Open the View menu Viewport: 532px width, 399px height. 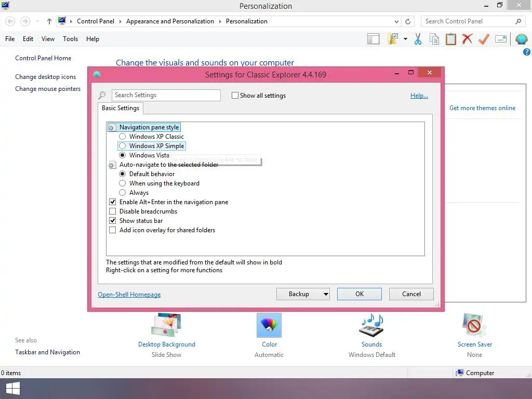coord(48,39)
